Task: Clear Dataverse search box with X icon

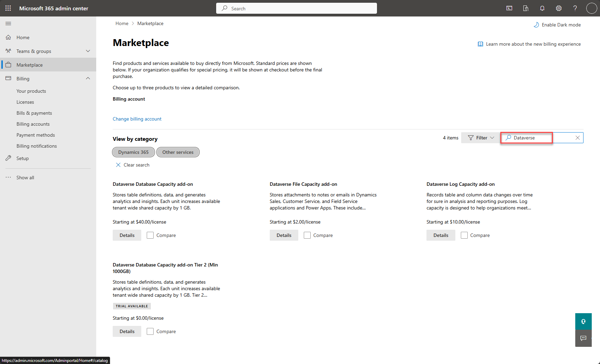Action: click(x=578, y=138)
